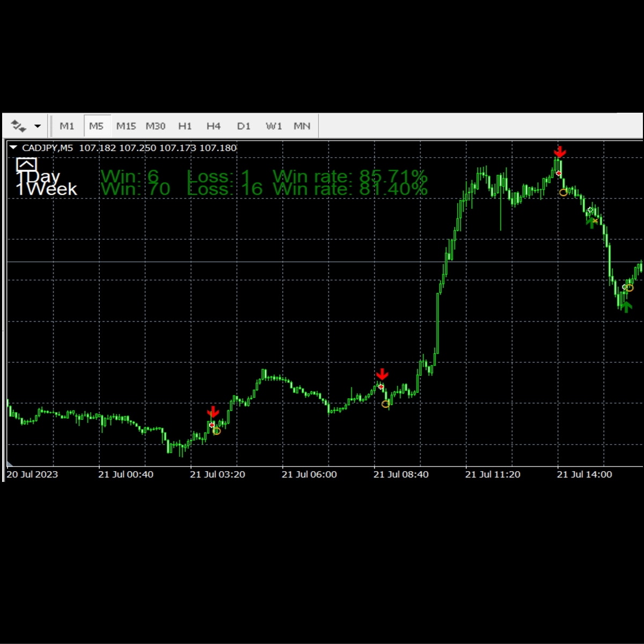The height and width of the screenshot is (644, 644).
Task: Click the "Win: 70" weekly stat
Action: [136, 189]
